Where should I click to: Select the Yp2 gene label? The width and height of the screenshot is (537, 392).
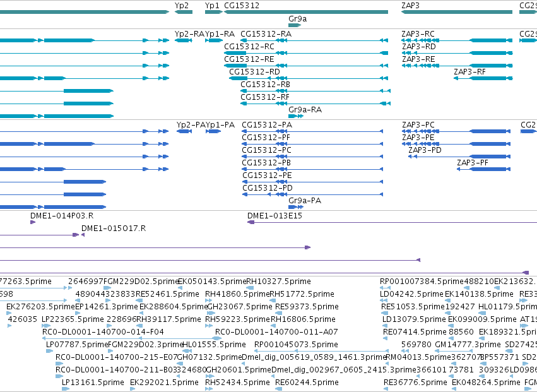(182, 6)
